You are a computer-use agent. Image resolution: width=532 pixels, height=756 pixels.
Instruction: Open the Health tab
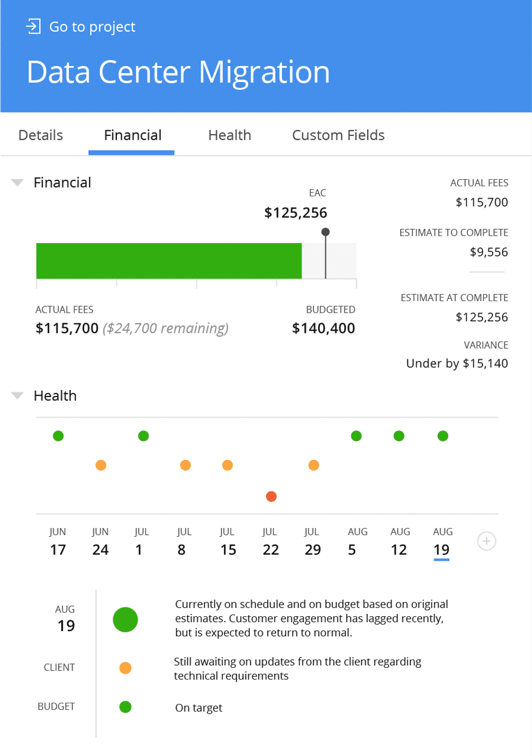(x=229, y=135)
